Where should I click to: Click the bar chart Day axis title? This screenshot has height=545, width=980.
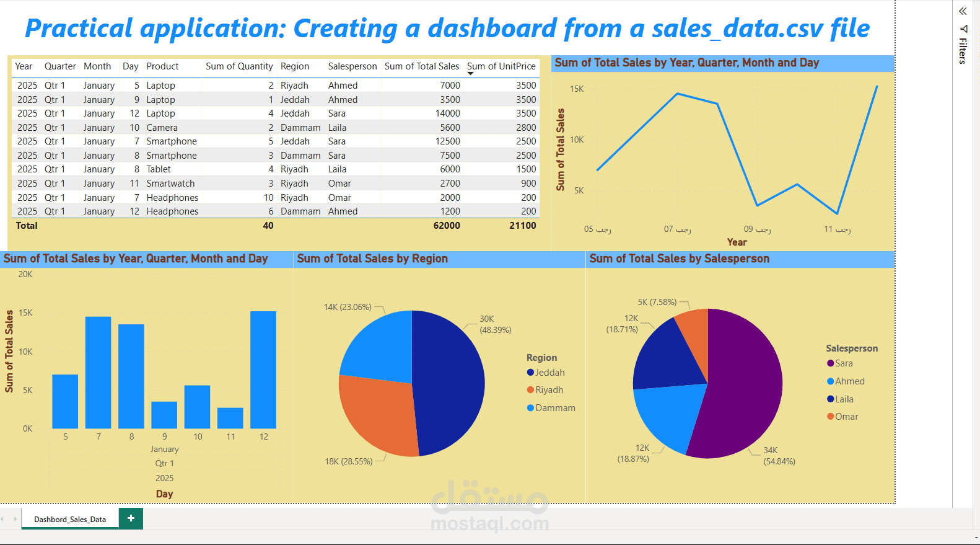(164, 494)
